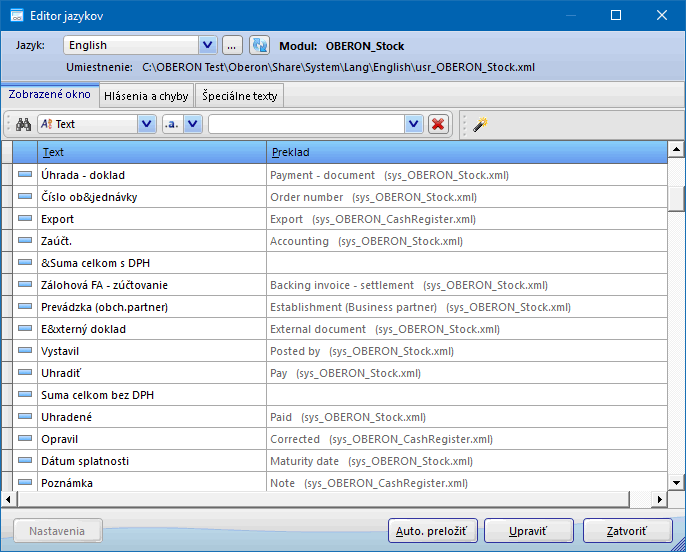Open the Jazyk language dropdown
This screenshot has width=686, height=552.
point(207,45)
